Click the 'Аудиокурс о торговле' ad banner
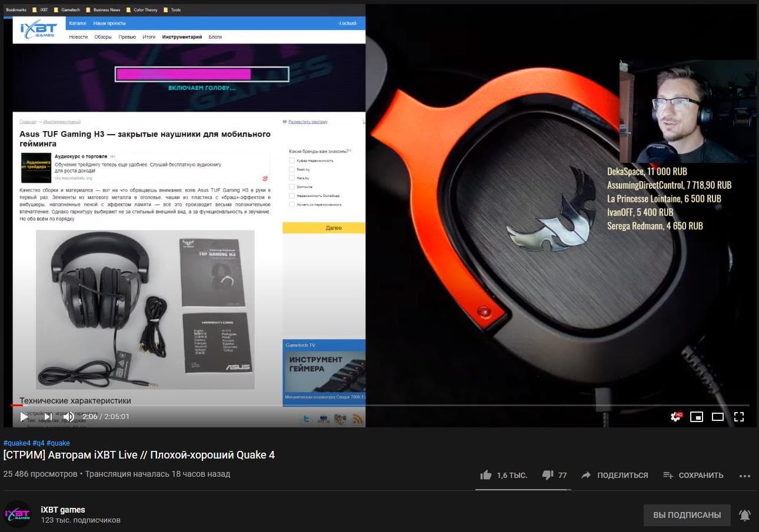Screen dimensions: 759x532 (145, 168)
